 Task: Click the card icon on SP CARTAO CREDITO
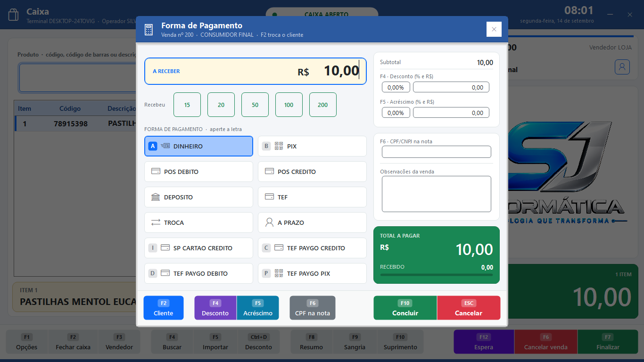[x=165, y=248]
